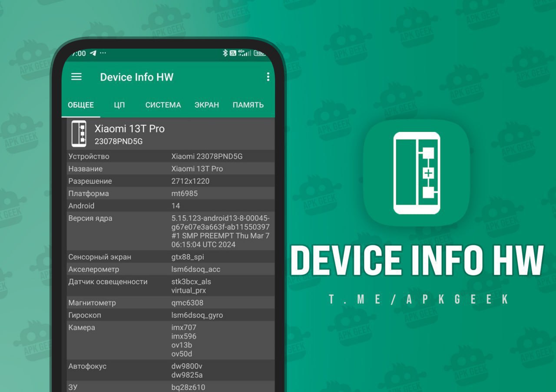The image size is (556, 392).
Task: Open the ПАМЯТЬ tab
Action: pyautogui.click(x=248, y=105)
